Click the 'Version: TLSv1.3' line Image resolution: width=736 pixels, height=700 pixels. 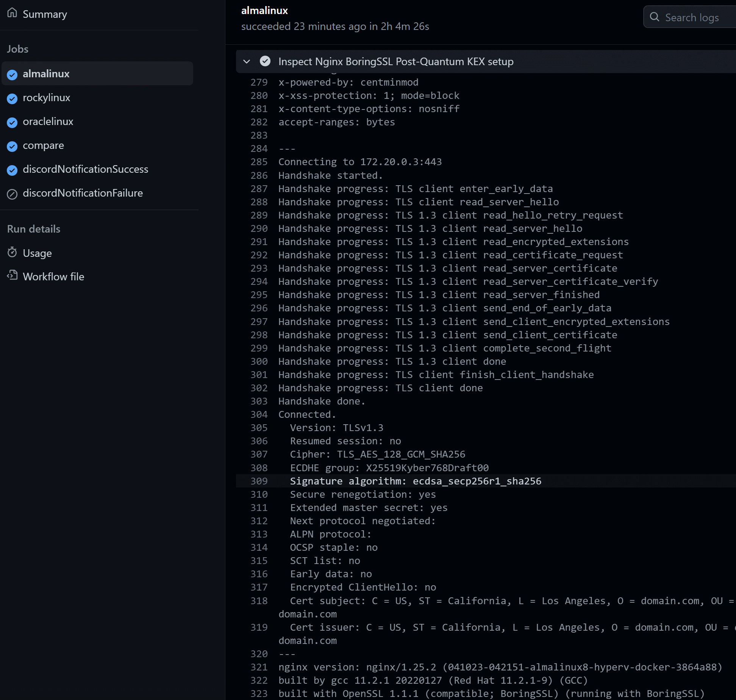[337, 428]
